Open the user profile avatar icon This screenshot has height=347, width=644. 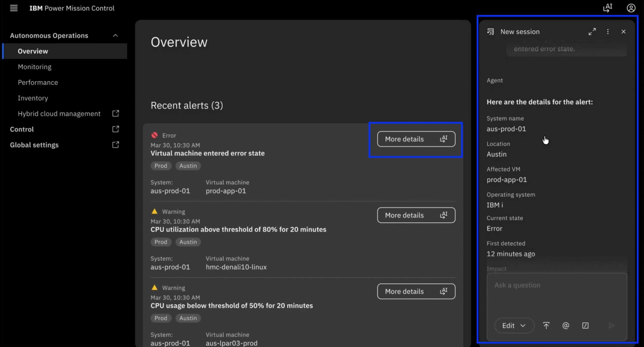coord(631,8)
